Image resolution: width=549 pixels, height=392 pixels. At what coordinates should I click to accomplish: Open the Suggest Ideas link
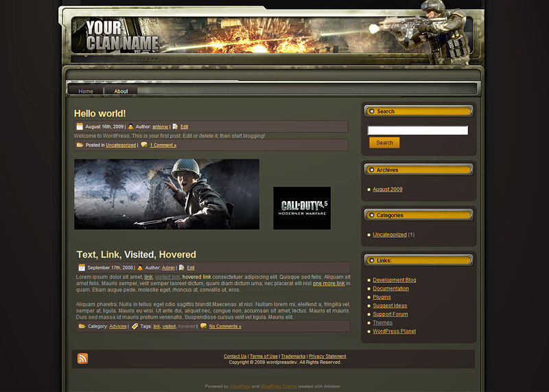(x=390, y=305)
